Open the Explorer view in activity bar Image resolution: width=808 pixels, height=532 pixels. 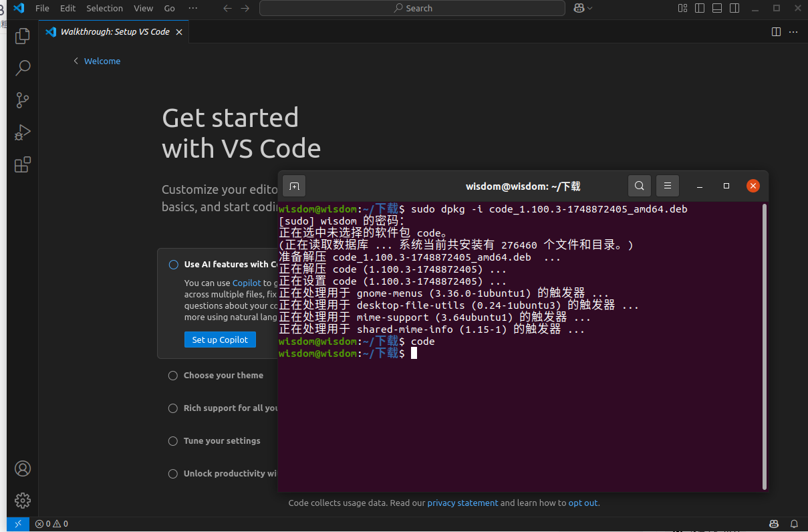pos(23,35)
